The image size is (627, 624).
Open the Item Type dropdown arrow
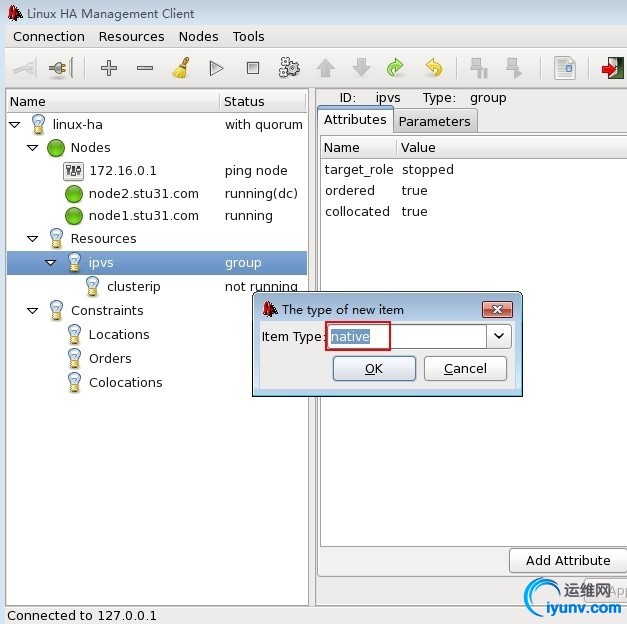click(x=499, y=336)
